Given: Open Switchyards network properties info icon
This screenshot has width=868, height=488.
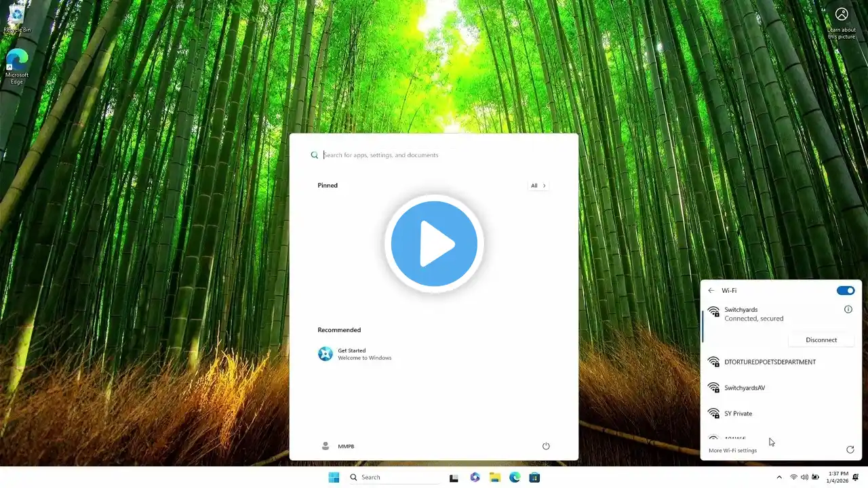Looking at the screenshot, I should (x=848, y=310).
